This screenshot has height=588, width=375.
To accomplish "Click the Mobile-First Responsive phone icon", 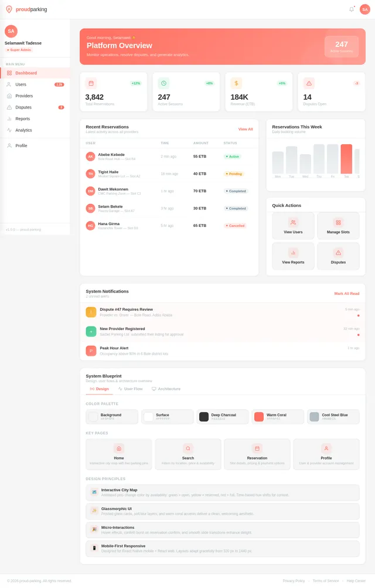I will [94, 548].
